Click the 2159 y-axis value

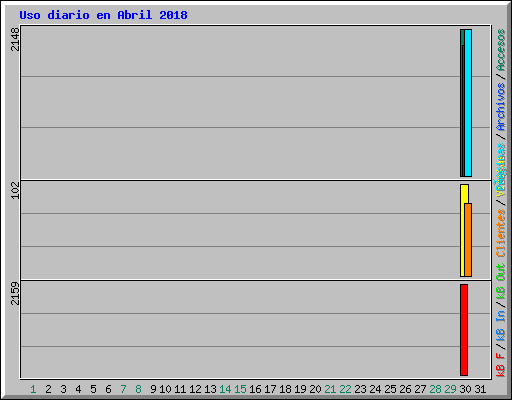pos(15,293)
